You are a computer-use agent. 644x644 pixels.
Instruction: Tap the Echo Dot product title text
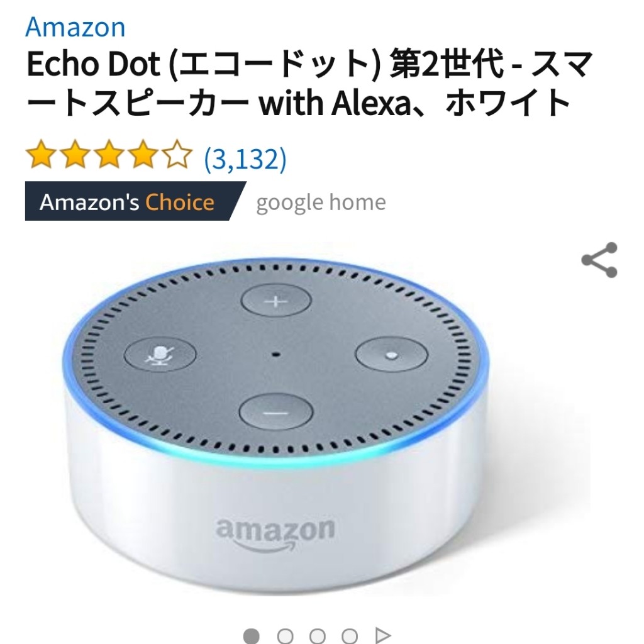tap(310, 84)
